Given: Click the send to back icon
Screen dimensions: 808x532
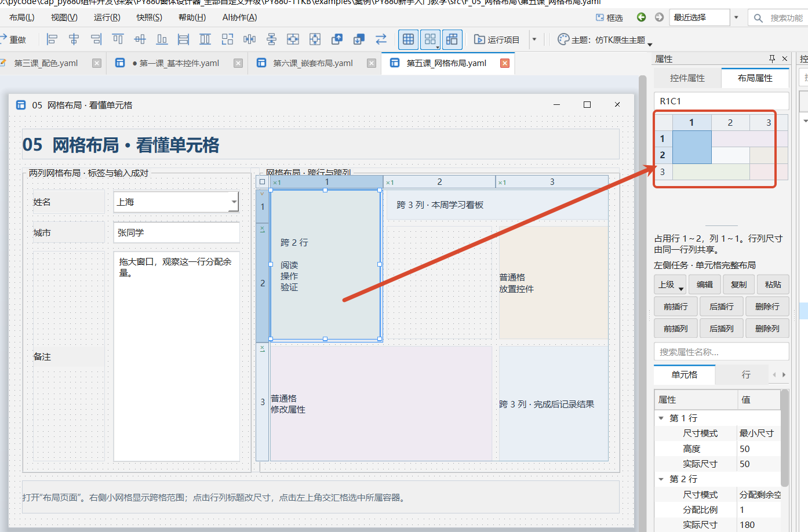Looking at the screenshot, I should pos(359,39).
